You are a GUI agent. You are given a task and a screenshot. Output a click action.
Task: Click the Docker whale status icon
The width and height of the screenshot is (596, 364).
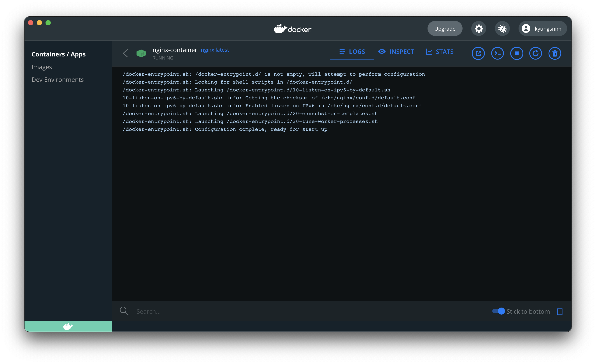[68, 326]
